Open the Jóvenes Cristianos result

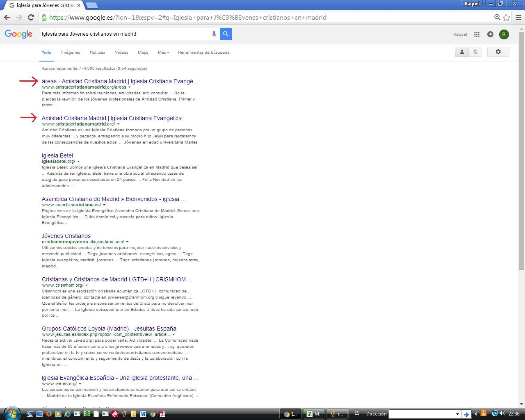point(66,236)
